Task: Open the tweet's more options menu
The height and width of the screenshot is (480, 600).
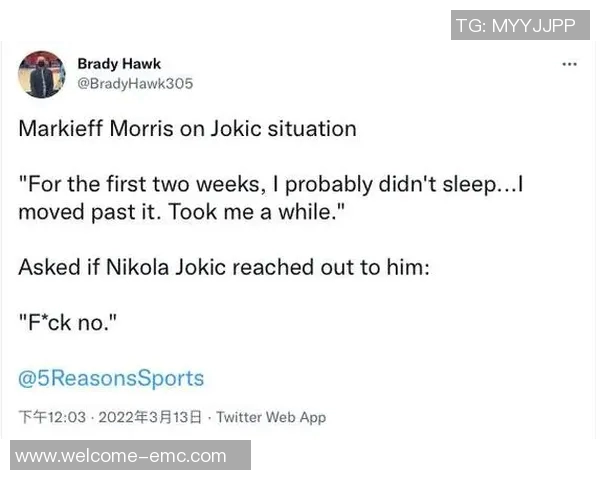Action: tap(569, 64)
